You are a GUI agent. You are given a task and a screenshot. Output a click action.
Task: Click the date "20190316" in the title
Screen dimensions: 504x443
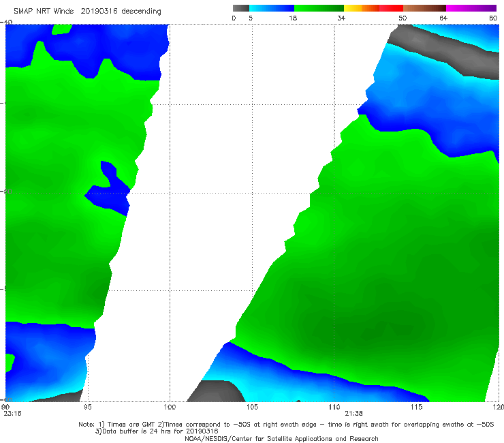pos(99,11)
